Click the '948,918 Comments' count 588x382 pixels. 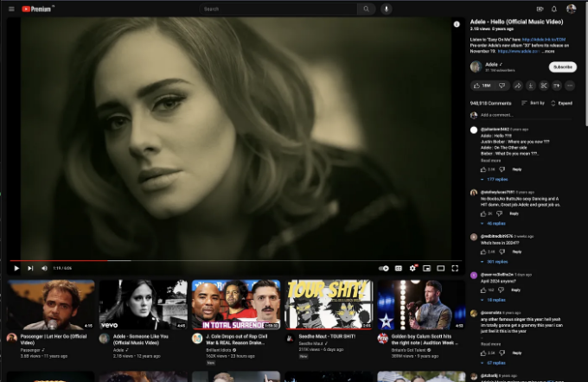tap(490, 103)
